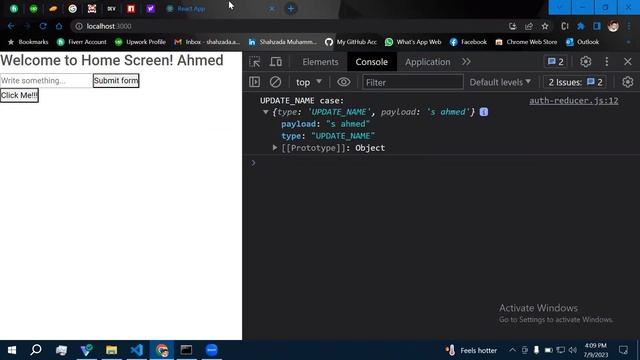Select the payload "s ahmed" property line
This screenshot has width=640, height=360.
click(x=325, y=124)
